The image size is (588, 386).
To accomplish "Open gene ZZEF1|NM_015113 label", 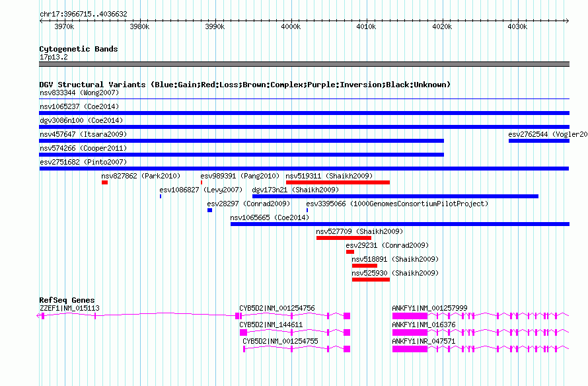I will click(x=69, y=308).
